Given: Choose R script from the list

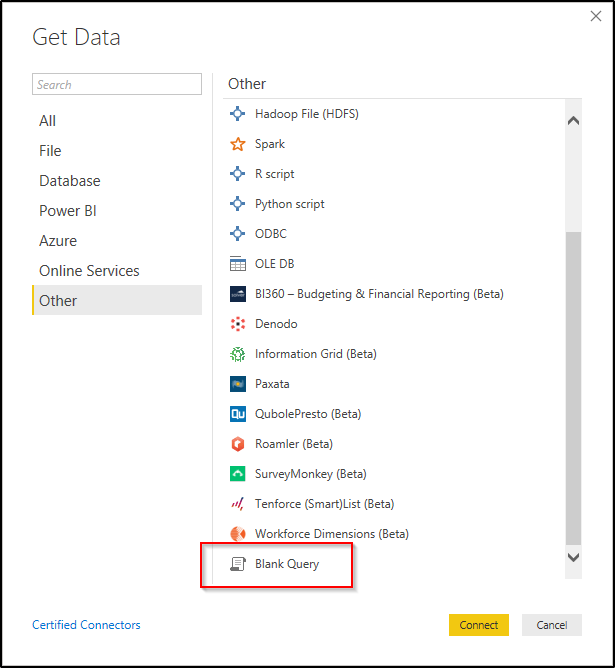Looking at the screenshot, I should [x=275, y=174].
